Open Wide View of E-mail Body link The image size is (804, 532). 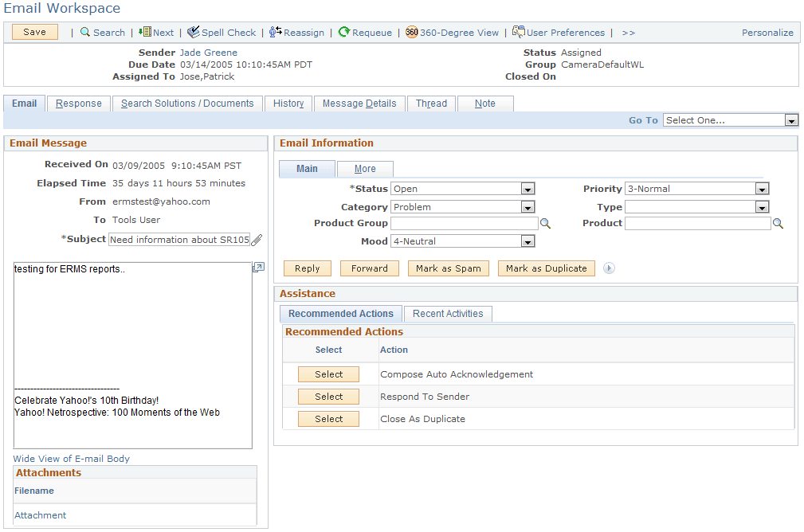[x=71, y=459]
